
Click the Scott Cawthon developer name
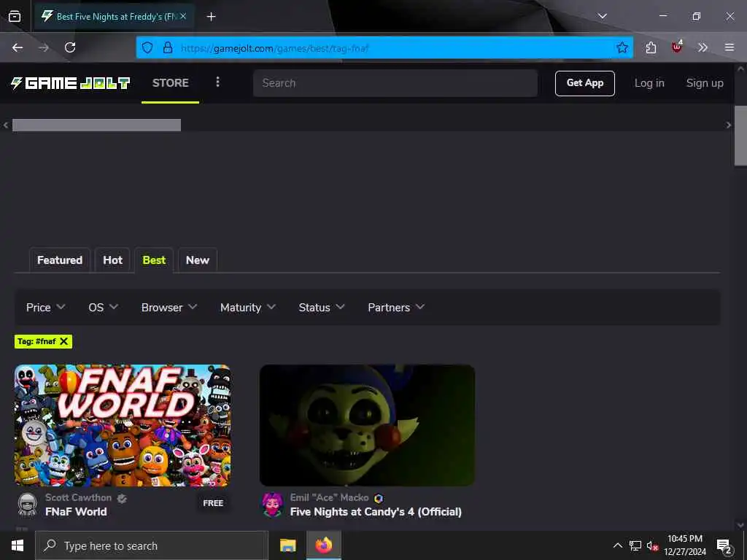point(78,497)
